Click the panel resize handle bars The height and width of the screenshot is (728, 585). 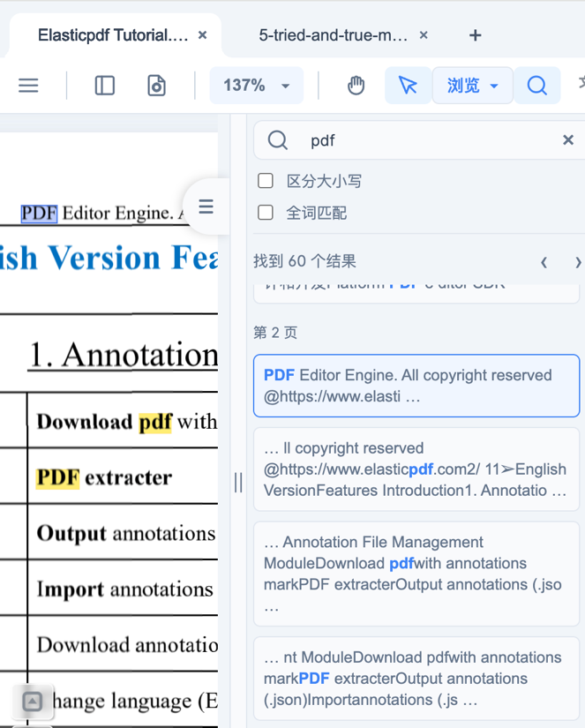238,483
